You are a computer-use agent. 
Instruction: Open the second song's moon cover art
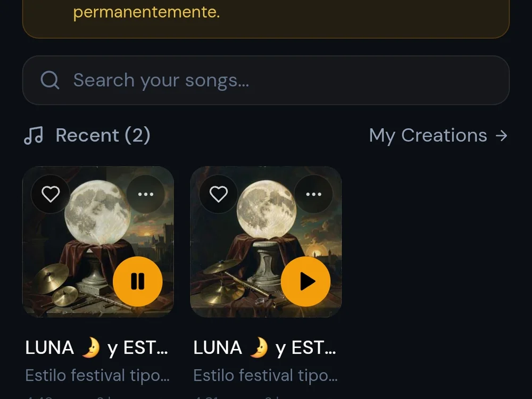point(266,242)
